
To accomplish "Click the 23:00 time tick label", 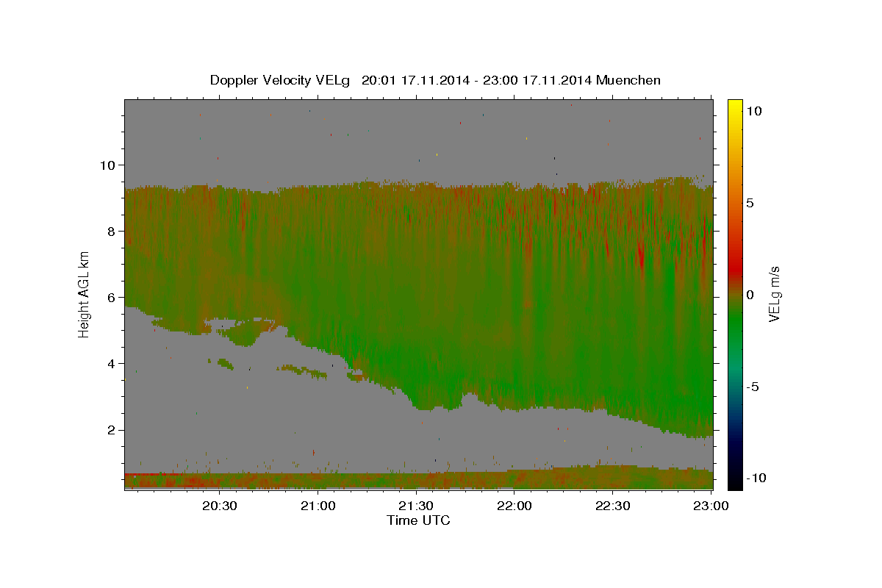I will pyautogui.click(x=711, y=506).
